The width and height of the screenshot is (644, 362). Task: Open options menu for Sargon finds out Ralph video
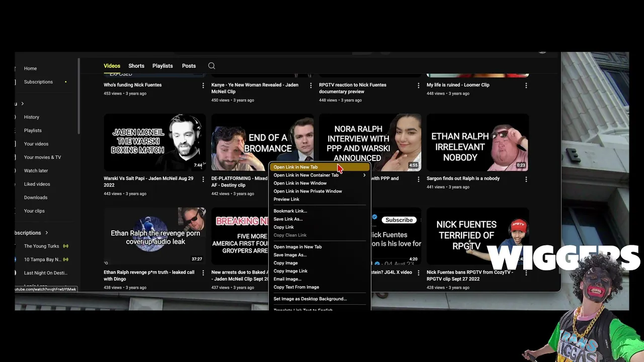(x=526, y=179)
